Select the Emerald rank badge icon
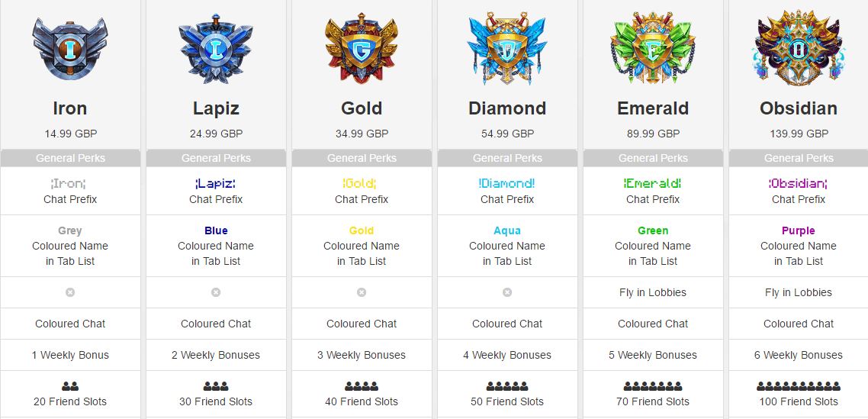Screen dimensions: 868x419 653,47
